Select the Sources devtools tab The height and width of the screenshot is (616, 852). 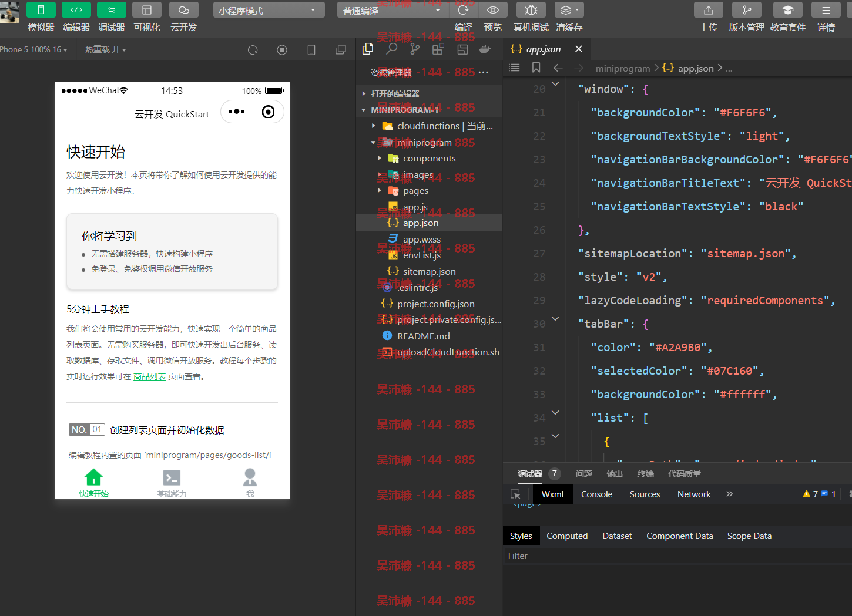tap(645, 494)
